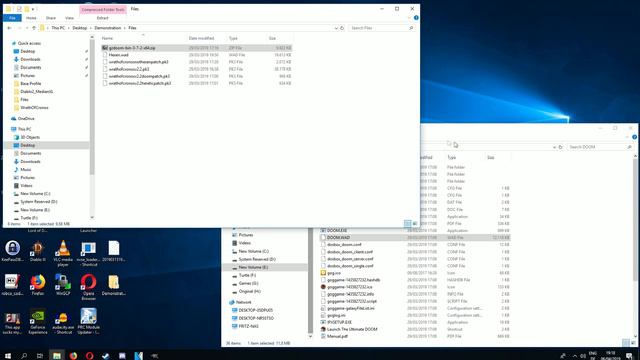Select the Compressed Folder Tools contextual tab
The image size is (640, 360).
[x=103, y=9]
